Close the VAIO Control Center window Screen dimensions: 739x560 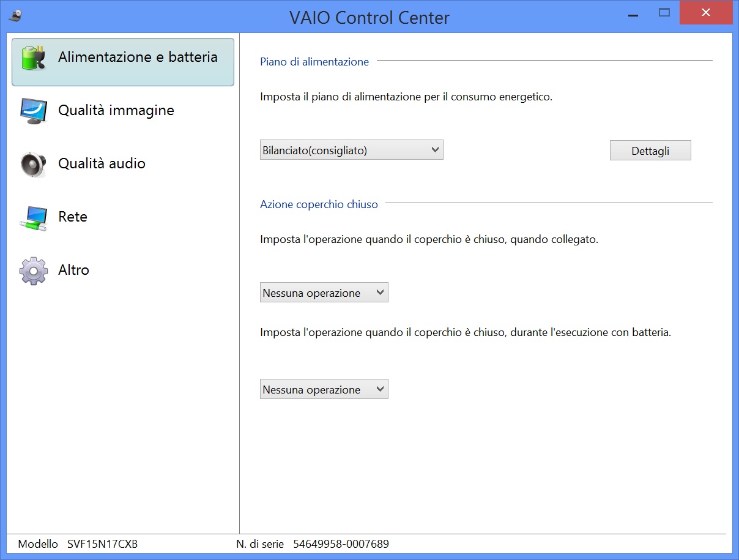pos(706,13)
